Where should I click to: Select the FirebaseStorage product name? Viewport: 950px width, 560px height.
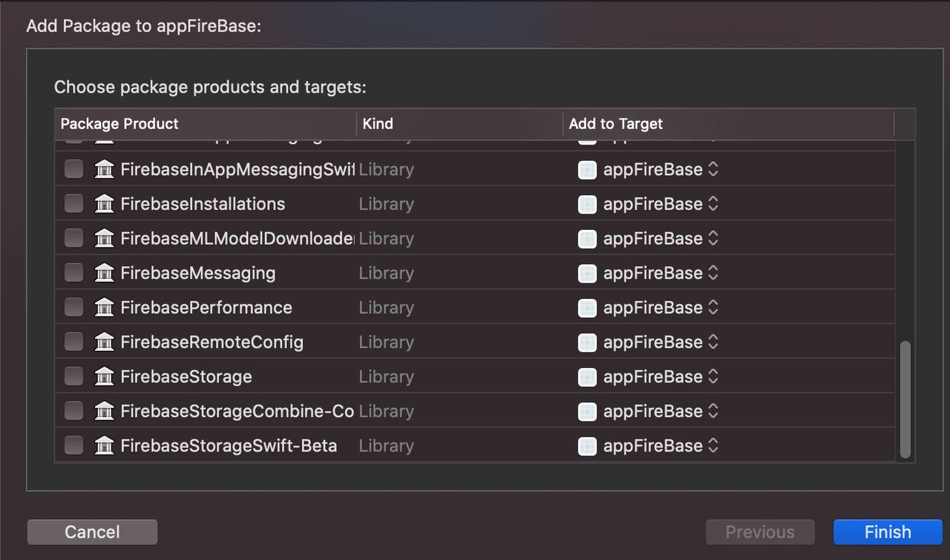[x=186, y=377]
